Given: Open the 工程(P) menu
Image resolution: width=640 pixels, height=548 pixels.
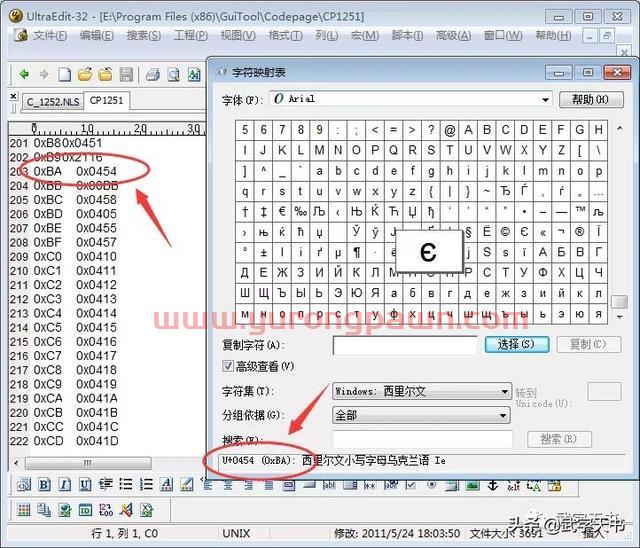Looking at the screenshot, I should tap(191, 35).
